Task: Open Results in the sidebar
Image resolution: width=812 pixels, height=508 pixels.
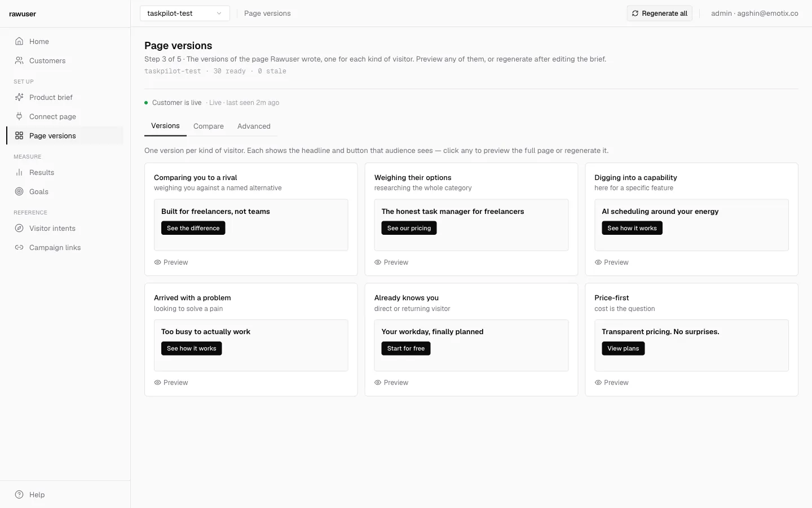Action: (65, 172)
